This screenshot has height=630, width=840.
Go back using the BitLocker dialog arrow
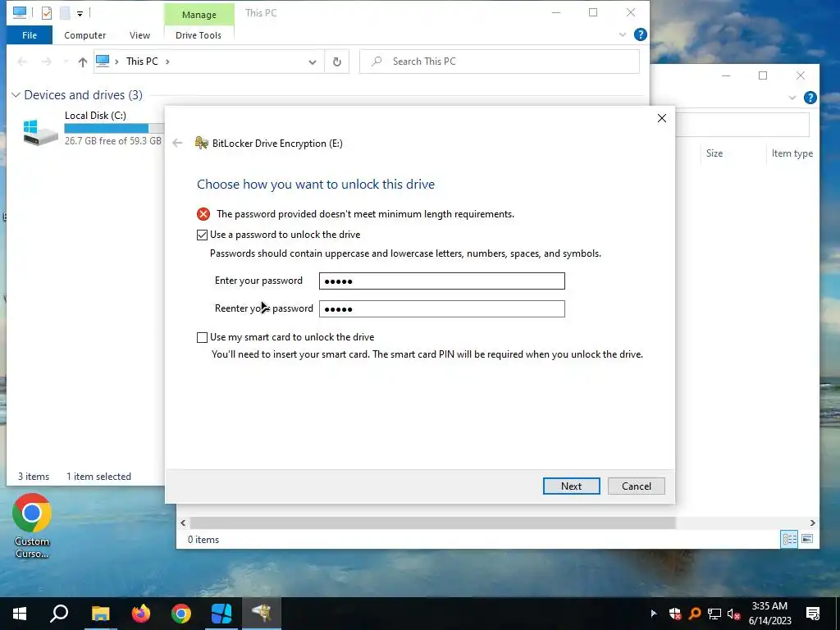177,143
